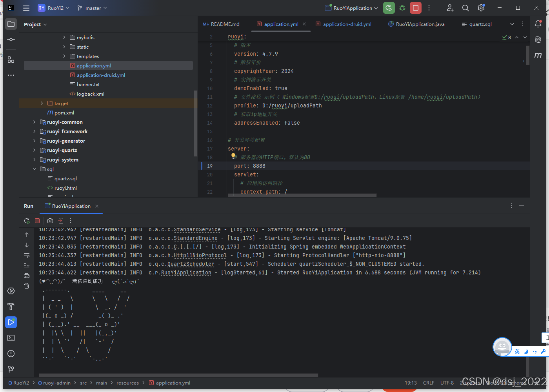
Task: Change UTF-8 encoding in status bar
Action: click(x=447, y=383)
